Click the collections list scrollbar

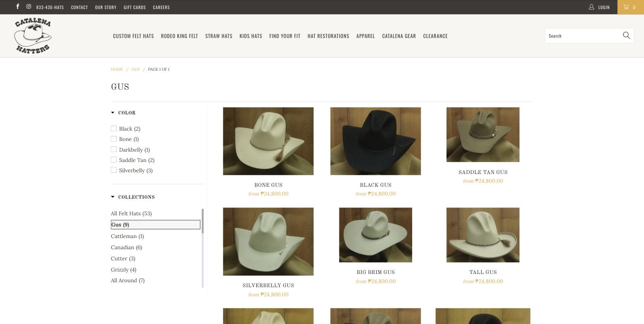(x=203, y=221)
